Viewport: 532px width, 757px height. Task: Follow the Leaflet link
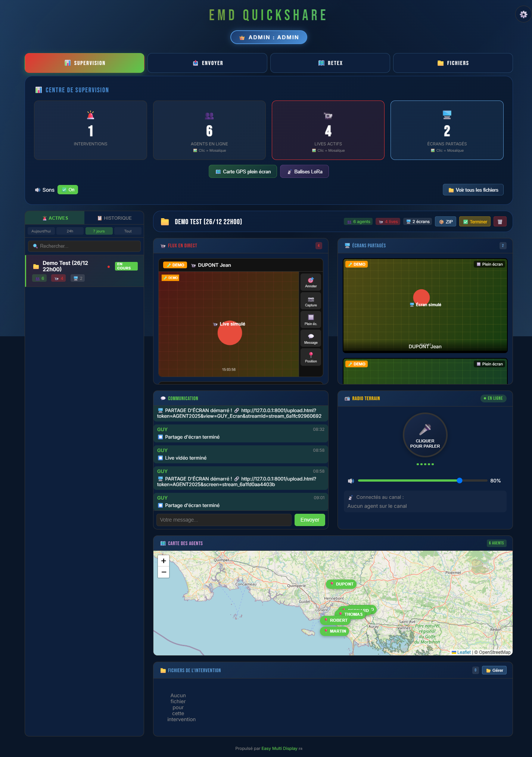coord(464,652)
